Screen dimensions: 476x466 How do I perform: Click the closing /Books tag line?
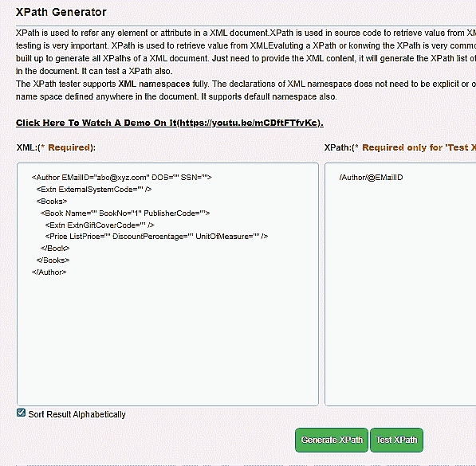tap(53, 260)
